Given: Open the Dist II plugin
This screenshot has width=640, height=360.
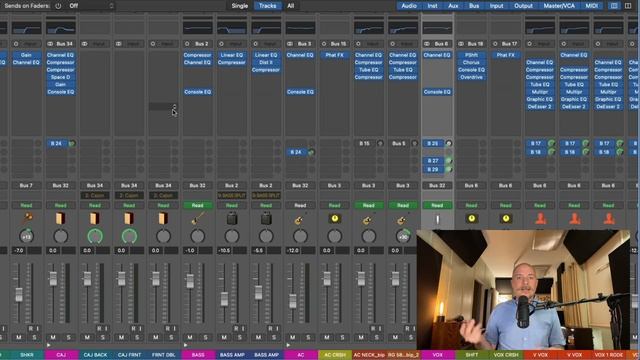Looking at the screenshot, I should click(x=266, y=62).
